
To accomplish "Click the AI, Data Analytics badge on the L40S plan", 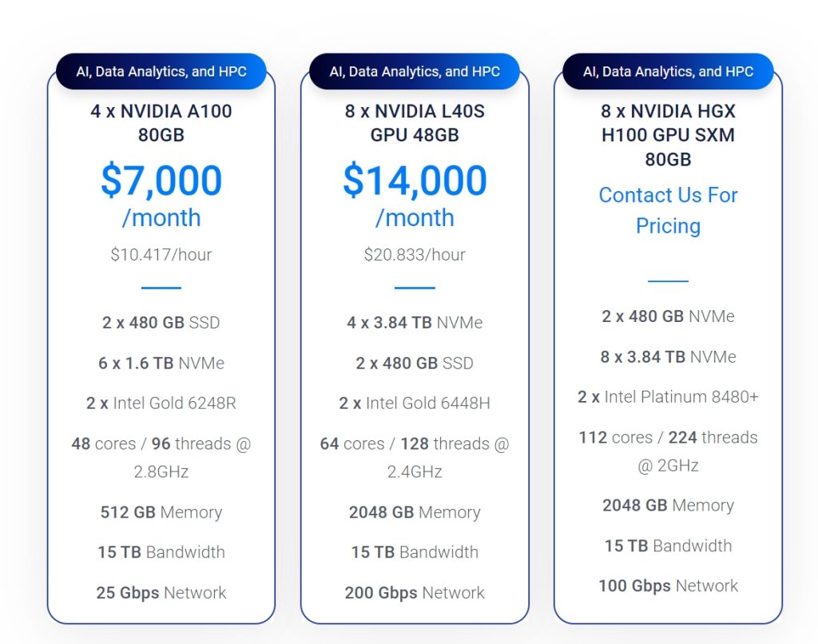I will 415,71.
